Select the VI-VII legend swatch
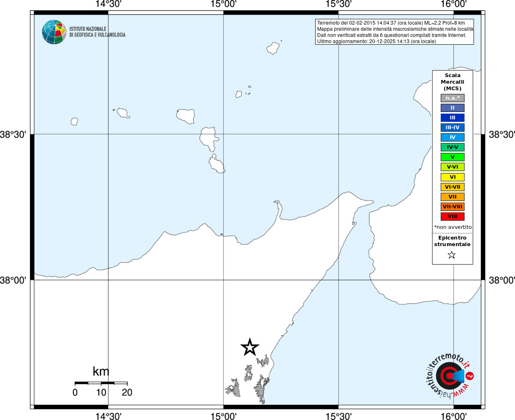Viewport: 515px width, 420px height. click(x=453, y=187)
